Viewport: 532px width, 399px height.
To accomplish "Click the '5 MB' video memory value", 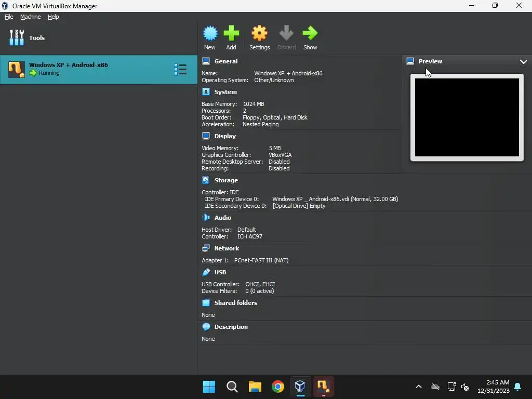I will point(274,148).
